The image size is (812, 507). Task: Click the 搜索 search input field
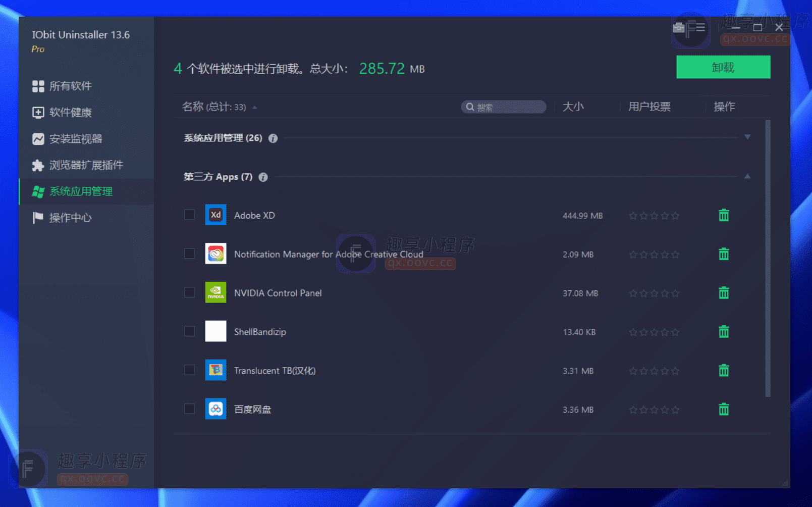click(503, 107)
